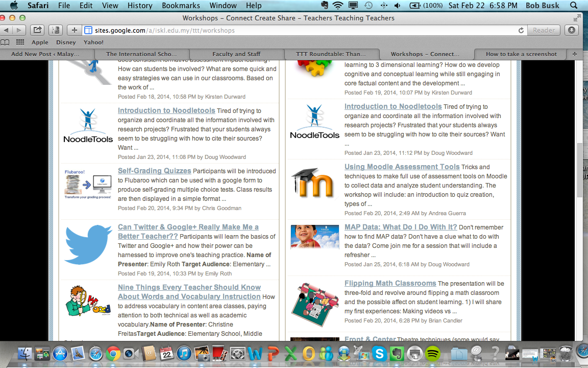Image resolution: width=588 pixels, height=368 pixels.
Task: Open the Reading List book icon
Action: [x=5, y=42]
